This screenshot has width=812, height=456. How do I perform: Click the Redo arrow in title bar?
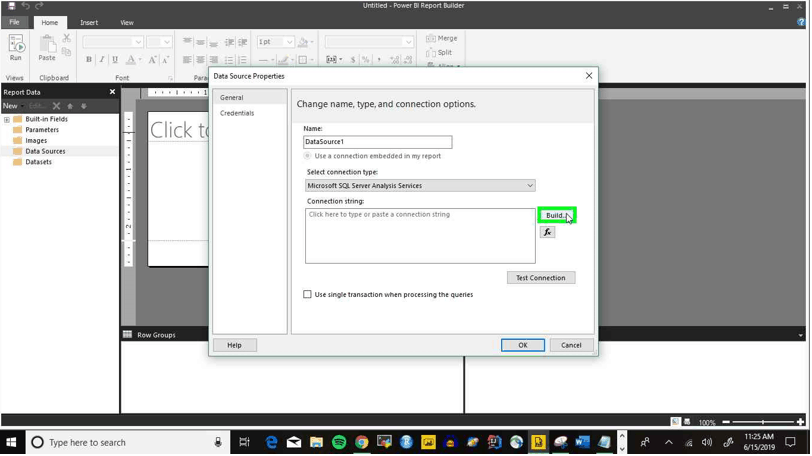[39, 6]
